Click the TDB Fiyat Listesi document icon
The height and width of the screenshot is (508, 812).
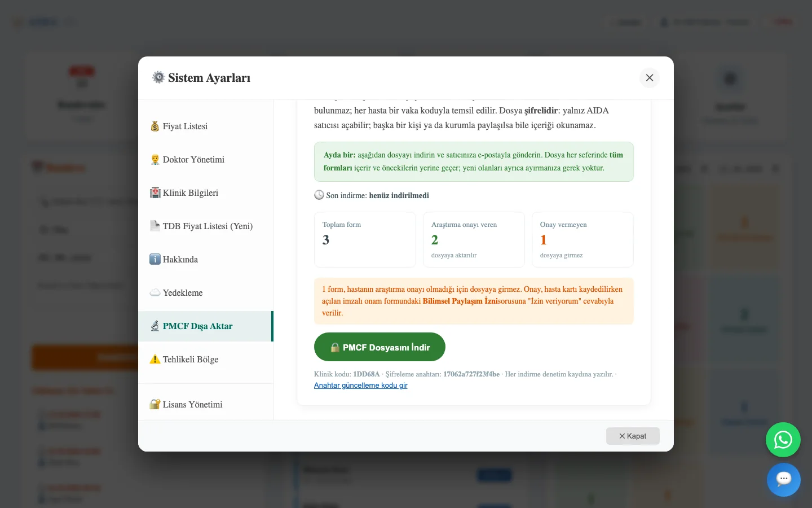[155, 226]
